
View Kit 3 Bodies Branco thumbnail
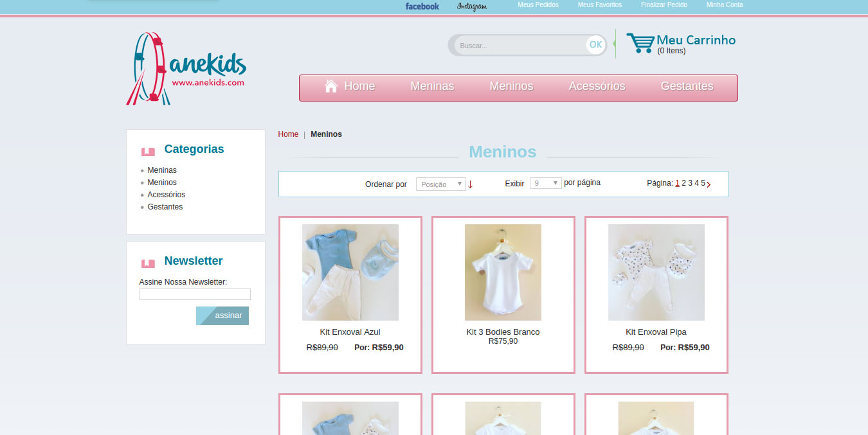[x=503, y=272]
